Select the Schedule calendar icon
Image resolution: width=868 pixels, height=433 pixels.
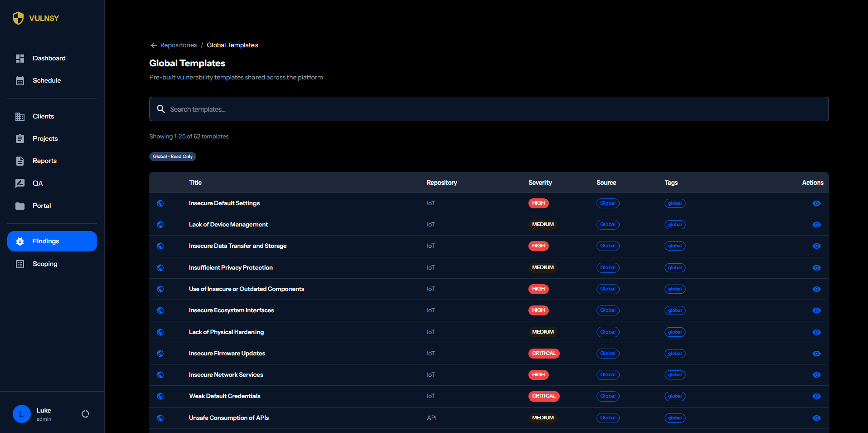click(20, 80)
